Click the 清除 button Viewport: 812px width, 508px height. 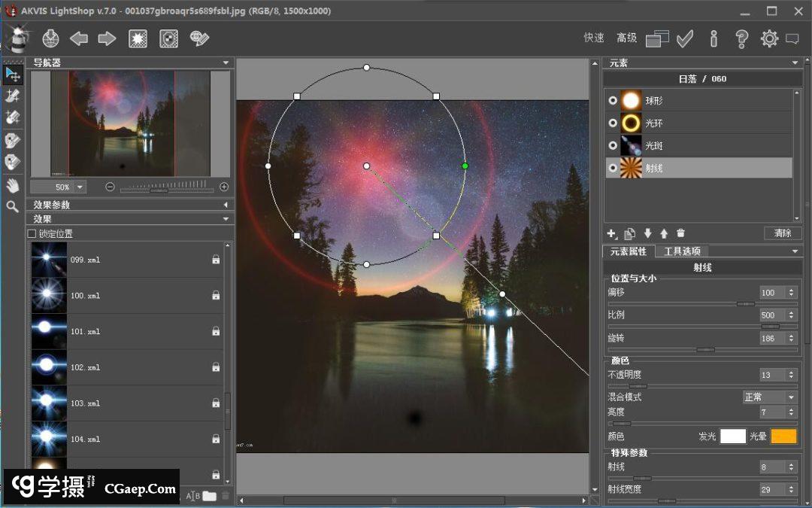point(783,233)
